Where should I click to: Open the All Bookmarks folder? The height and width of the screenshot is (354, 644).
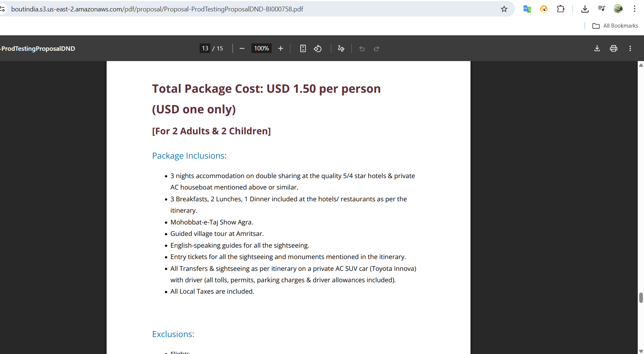click(615, 26)
